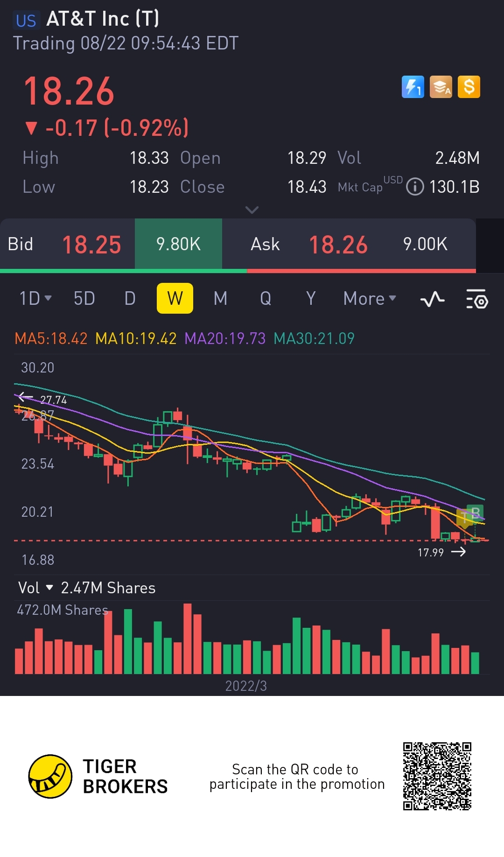504x857 pixels.
Task: Tap the 2.47M Shares volume readout
Action: tap(108, 588)
